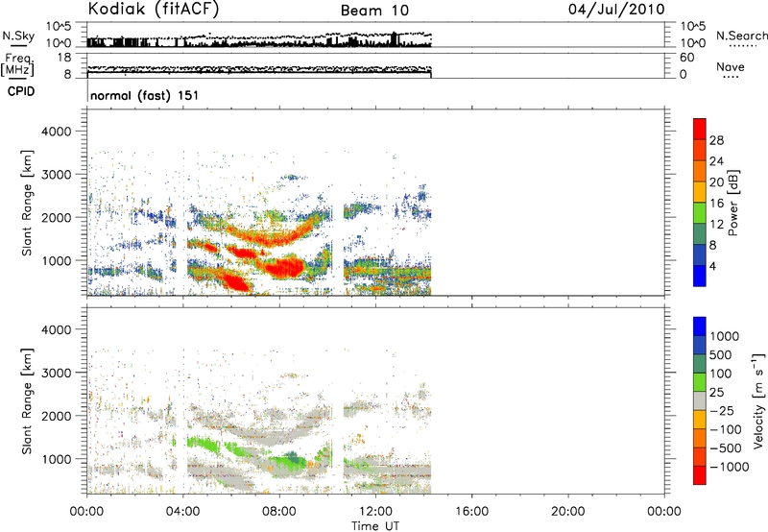Click the '4000' tick on power panel
The width and height of the screenshot is (768, 532).
[57, 132]
